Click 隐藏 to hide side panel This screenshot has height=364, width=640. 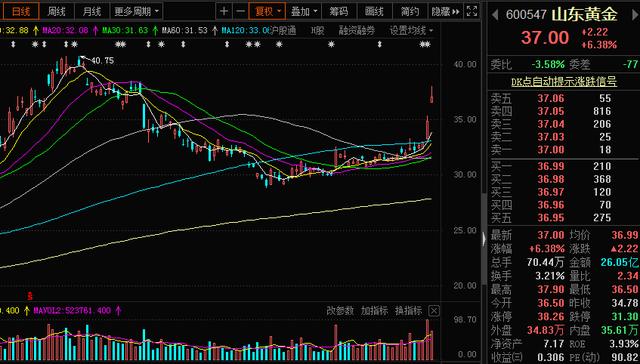coord(445,11)
